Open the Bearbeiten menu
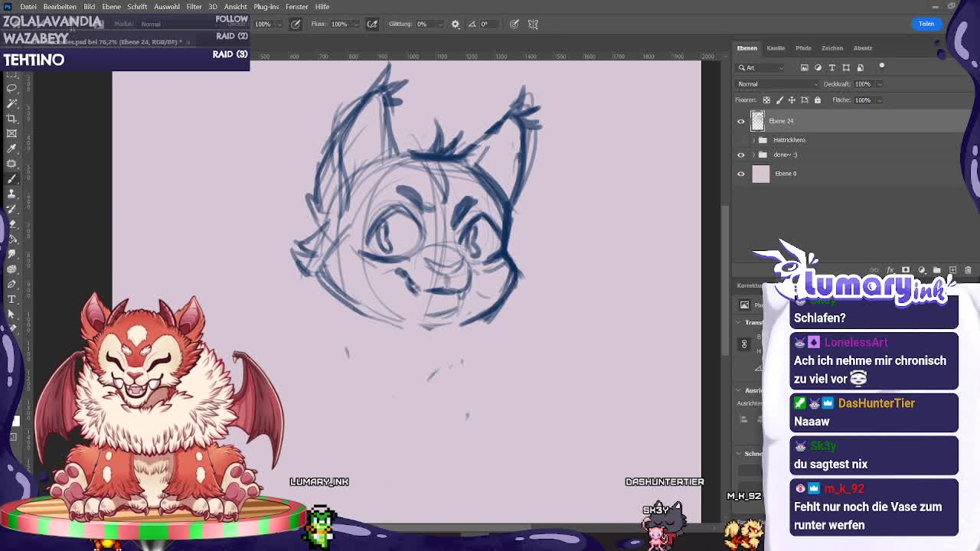The height and width of the screenshot is (551, 980). point(60,7)
